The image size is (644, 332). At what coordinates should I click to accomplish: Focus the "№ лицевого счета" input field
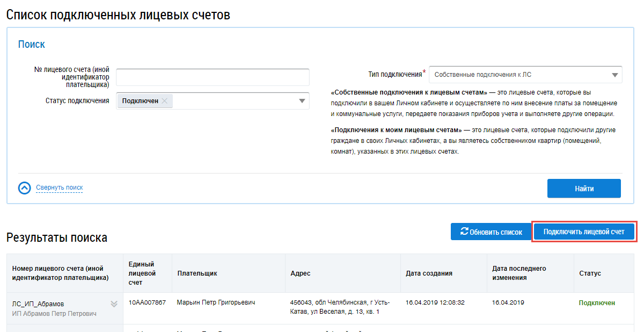213,77
